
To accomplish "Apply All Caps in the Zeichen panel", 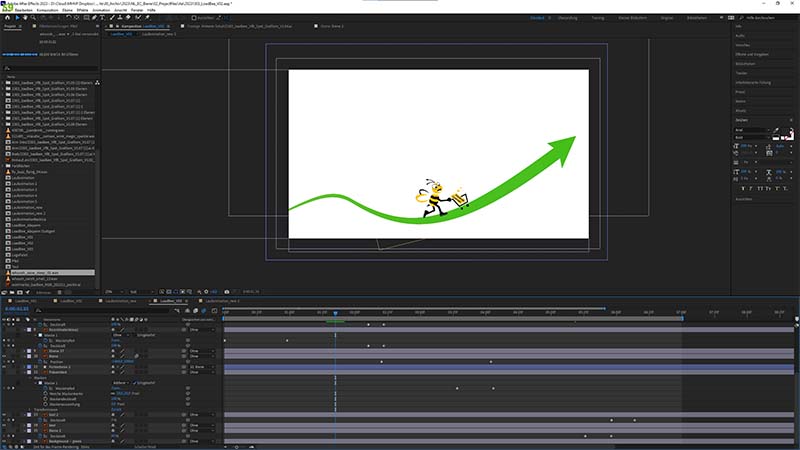I will coord(760,189).
